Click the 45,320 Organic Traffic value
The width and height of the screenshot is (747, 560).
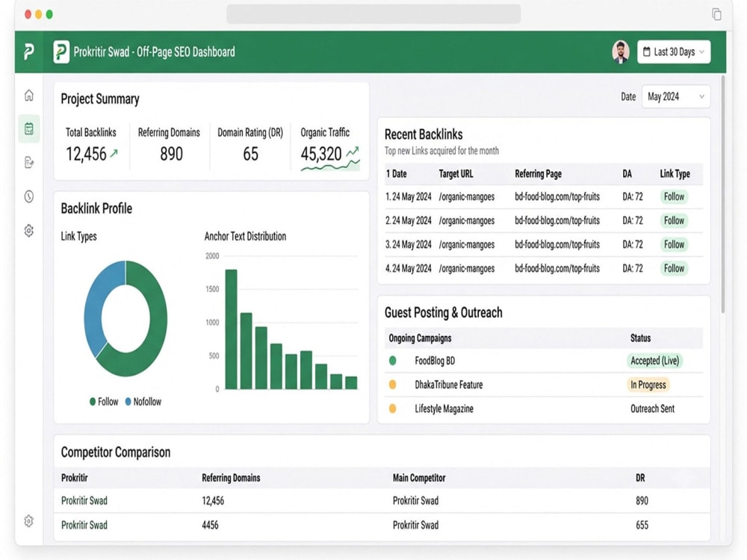pyautogui.click(x=321, y=153)
